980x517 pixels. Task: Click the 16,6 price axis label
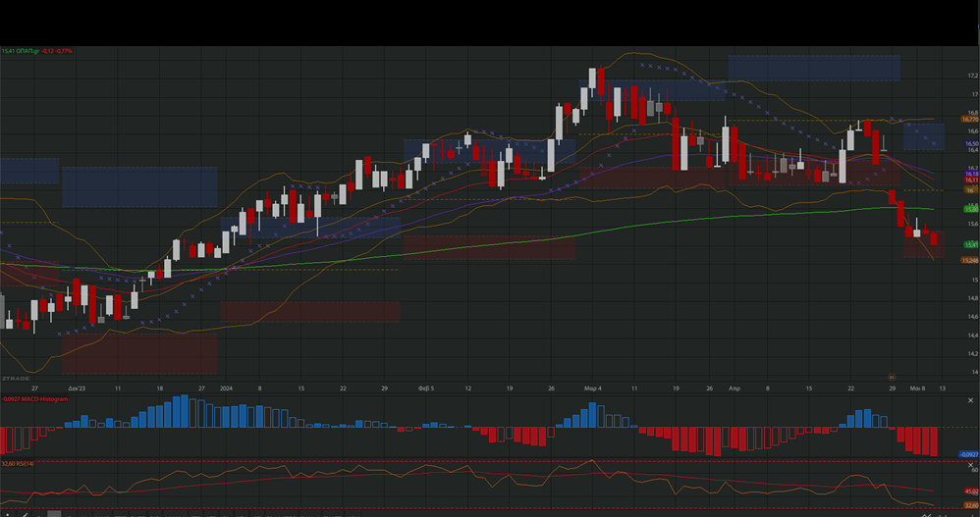click(972, 131)
